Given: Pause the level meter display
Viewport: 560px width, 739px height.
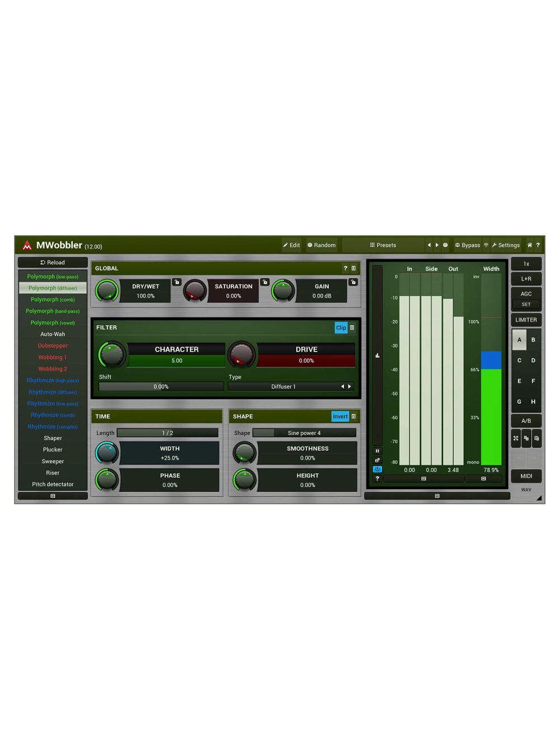Looking at the screenshot, I should [377, 450].
